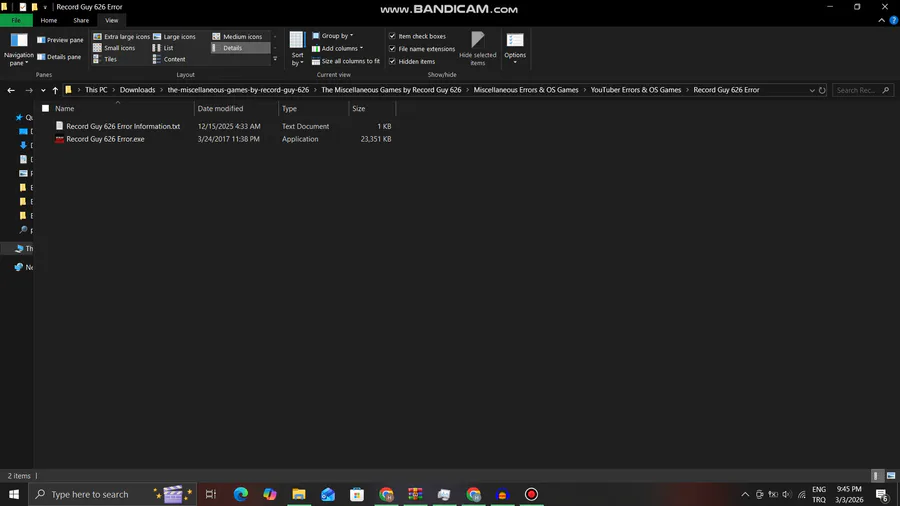Screen dimensions: 900x506
Task: Open Task View on the taskbar
Action: pos(211,494)
